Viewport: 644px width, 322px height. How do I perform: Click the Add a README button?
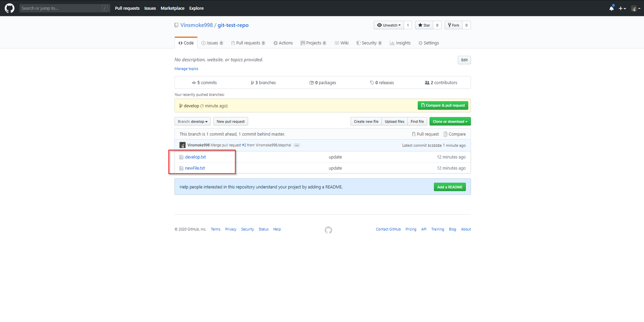pyautogui.click(x=450, y=187)
